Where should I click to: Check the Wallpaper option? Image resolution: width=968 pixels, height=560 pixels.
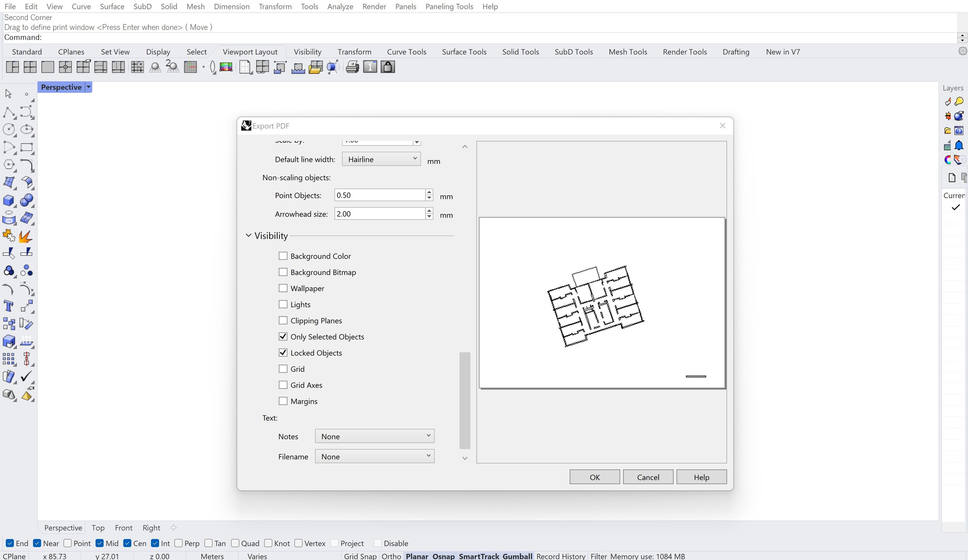283,288
